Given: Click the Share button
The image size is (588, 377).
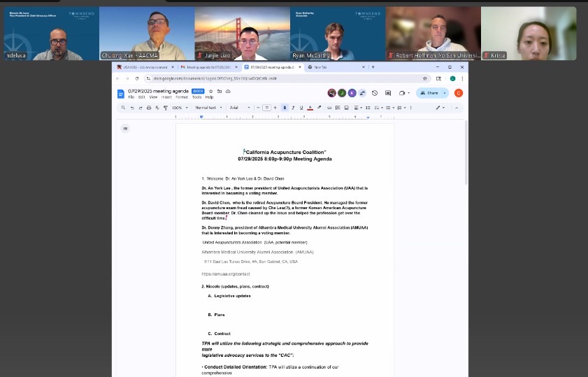Looking at the screenshot, I should pyautogui.click(x=429, y=93).
